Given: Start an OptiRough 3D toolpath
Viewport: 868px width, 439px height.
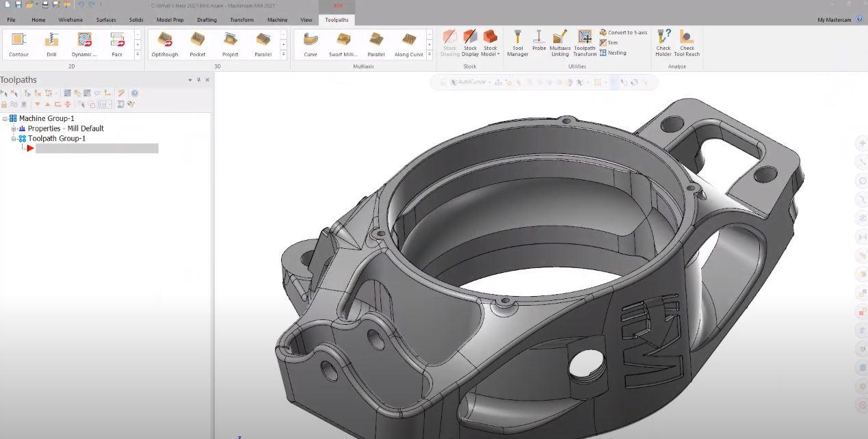Looking at the screenshot, I should [x=164, y=44].
